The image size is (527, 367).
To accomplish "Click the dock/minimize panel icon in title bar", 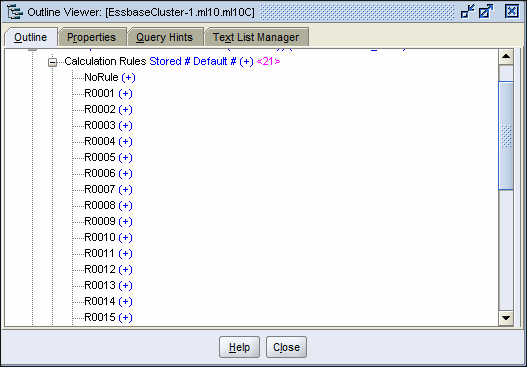I will point(468,12).
